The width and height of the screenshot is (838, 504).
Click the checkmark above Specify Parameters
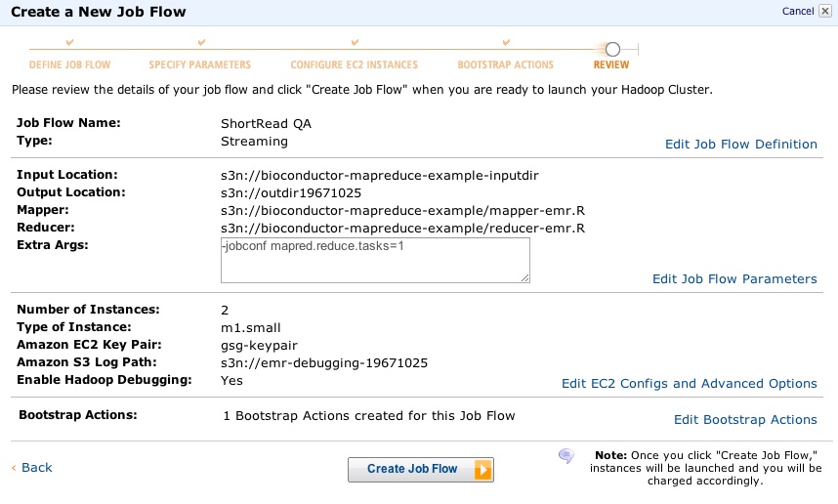click(201, 43)
